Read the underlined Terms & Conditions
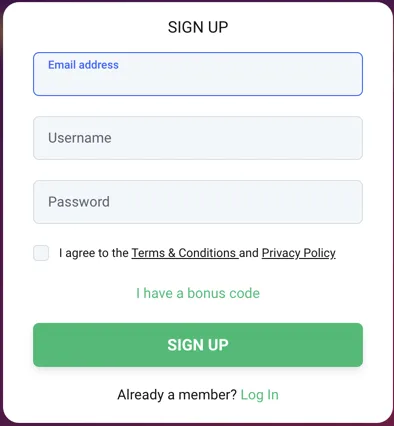Viewport: 394px width, 426px height. pyautogui.click(x=185, y=253)
